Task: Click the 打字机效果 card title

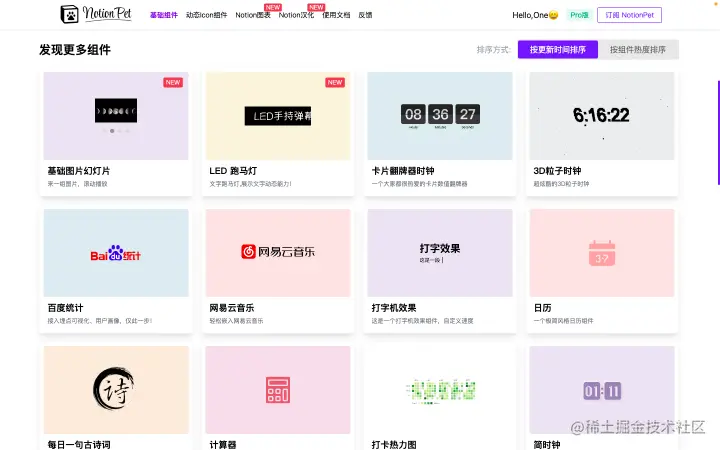Action: click(394, 308)
